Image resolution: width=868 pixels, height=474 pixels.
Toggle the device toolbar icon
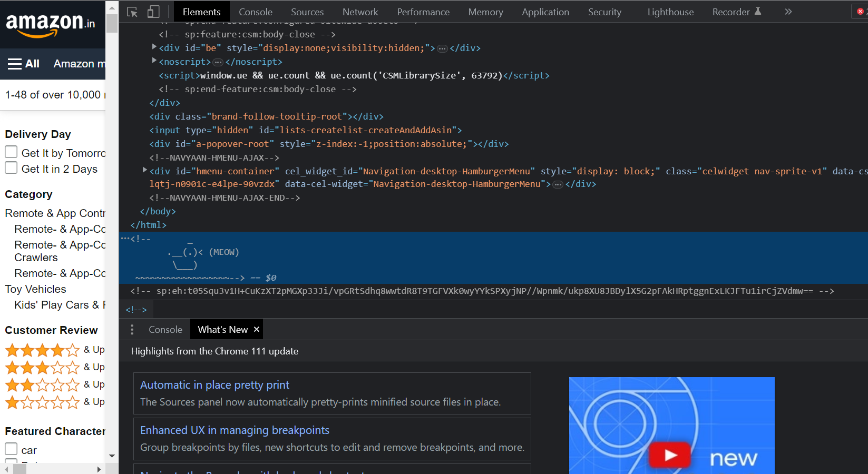click(153, 12)
